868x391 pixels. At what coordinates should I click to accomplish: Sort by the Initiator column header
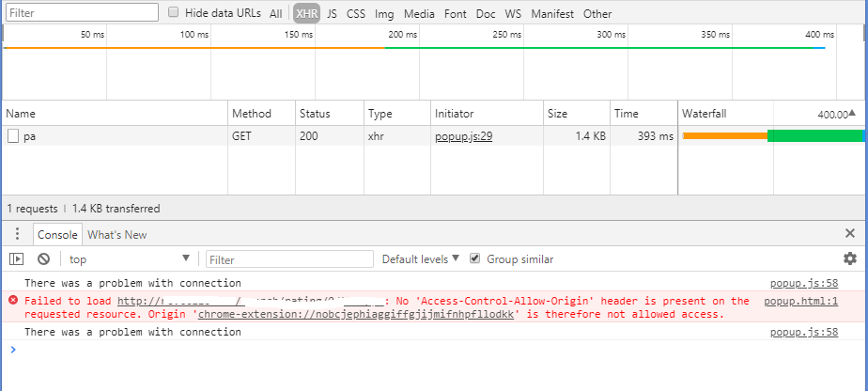pyautogui.click(x=487, y=114)
